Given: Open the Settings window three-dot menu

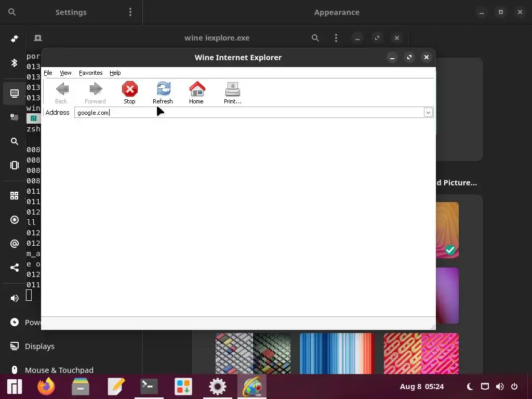Looking at the screenshot, I should point(130,12).
